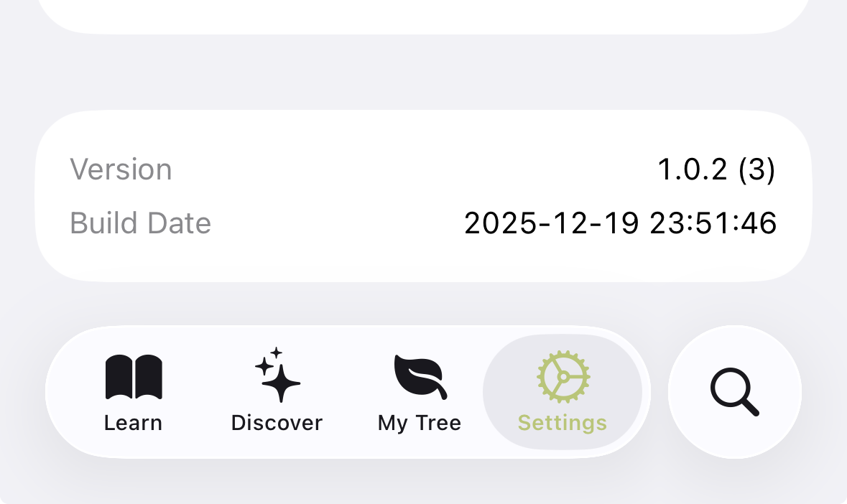Click the version number 1.0.2
Image resolution: width=847 pixels, height=504 pixels.
pos(694,170)
